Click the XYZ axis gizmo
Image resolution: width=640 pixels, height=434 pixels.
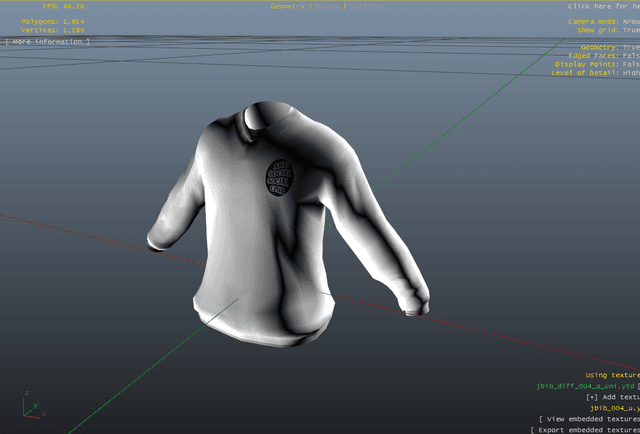tap(28, 404)
